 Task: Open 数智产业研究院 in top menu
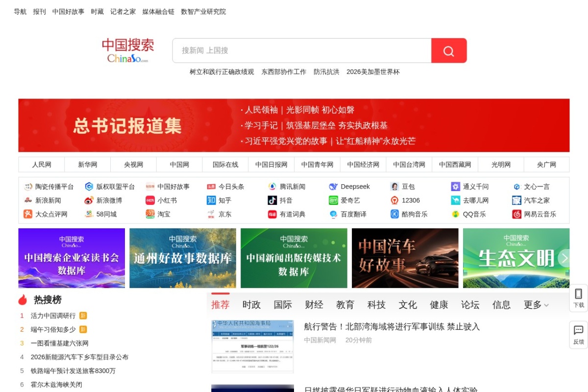(x=203, y=12)
